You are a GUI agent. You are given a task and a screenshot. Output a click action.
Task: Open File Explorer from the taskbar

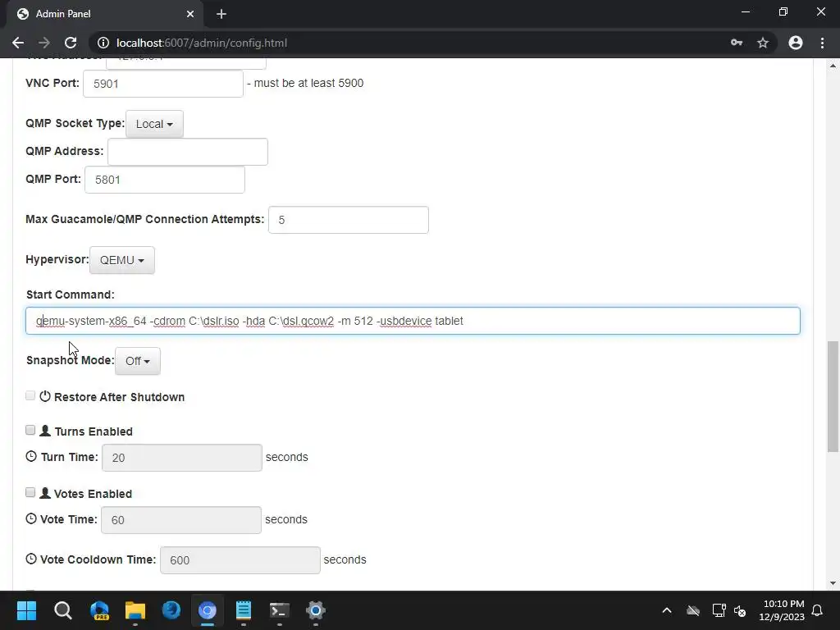[x=135, y=610]
